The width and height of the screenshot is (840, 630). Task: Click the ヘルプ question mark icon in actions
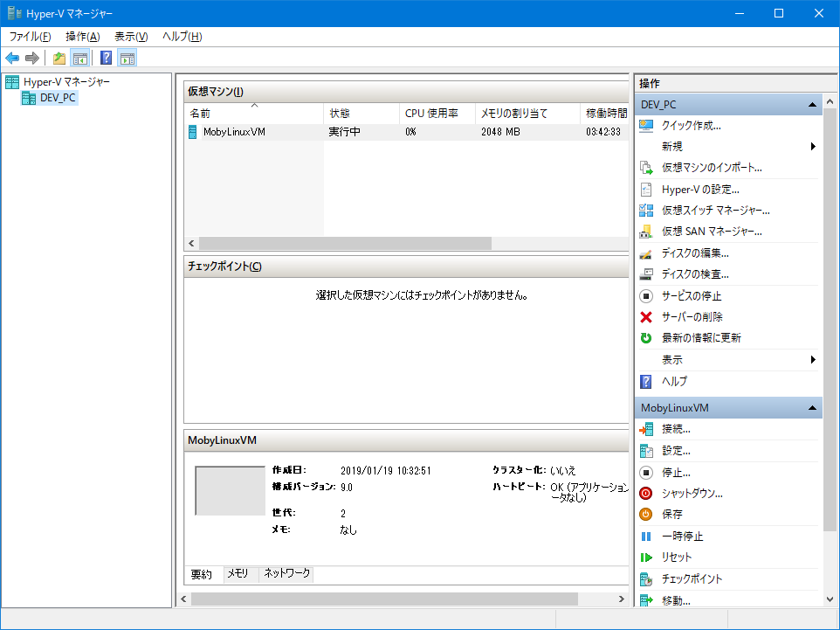(646, 382)
